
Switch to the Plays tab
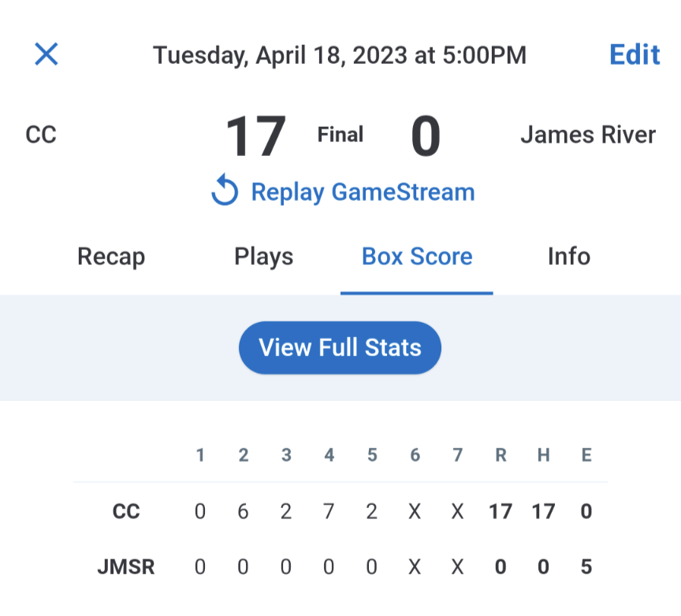coord(263,257)
